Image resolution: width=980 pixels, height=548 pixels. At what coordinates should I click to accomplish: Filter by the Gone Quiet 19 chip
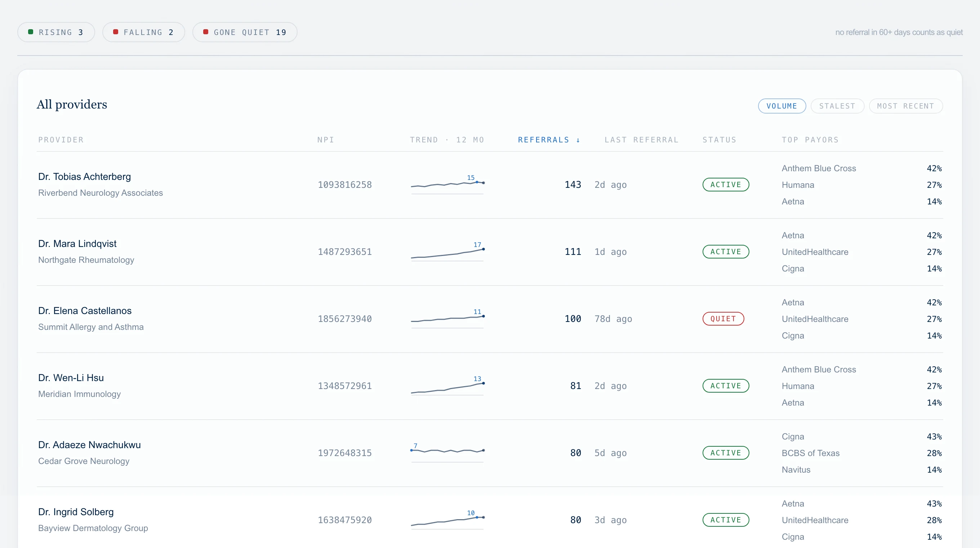(x=245, y=32)
